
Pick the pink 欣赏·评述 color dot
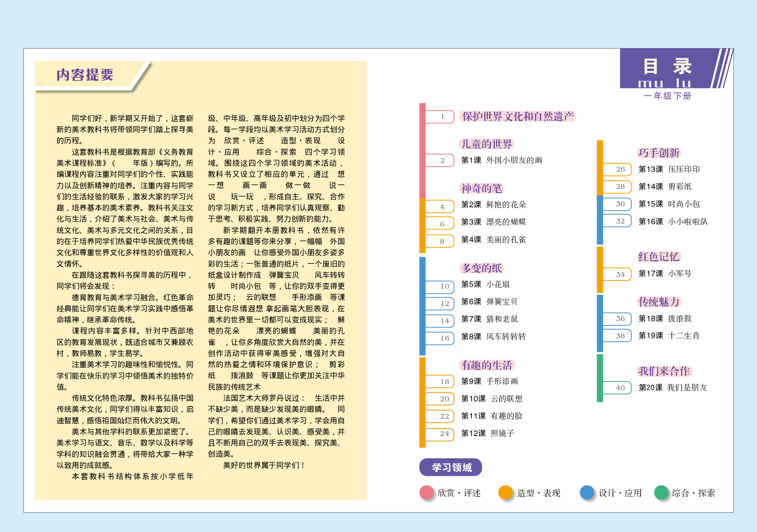click(x=426, y=492)
